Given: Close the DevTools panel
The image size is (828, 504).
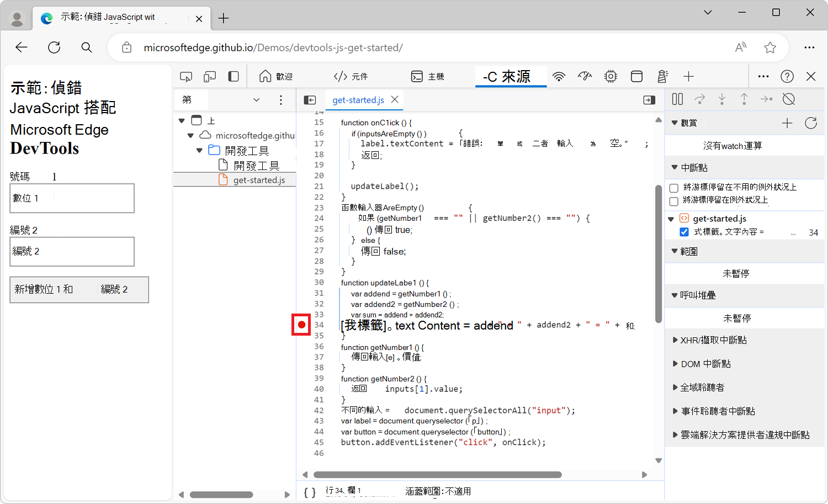Looking at the screenshot, I should pyautogui.click(x=811, y=77).
